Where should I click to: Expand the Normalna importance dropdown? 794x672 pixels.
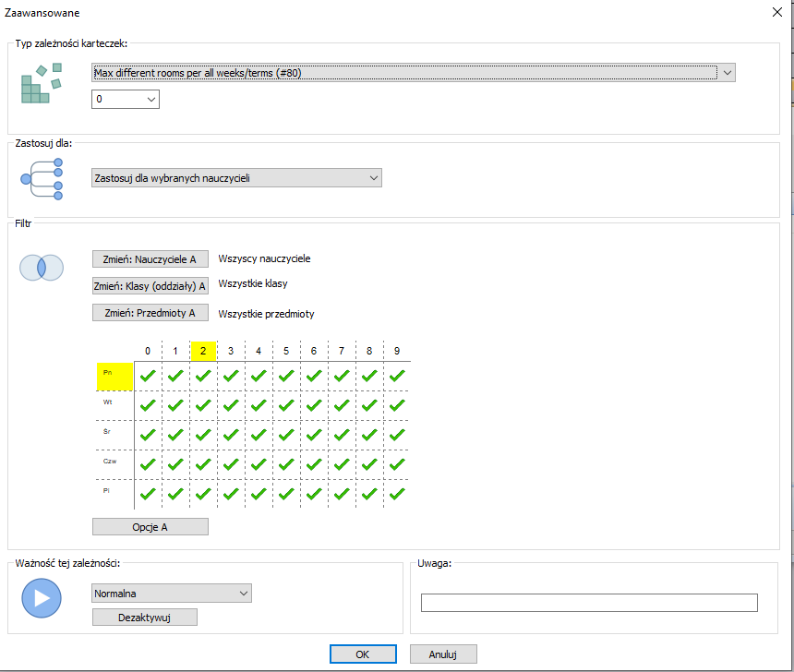tap(172, 594)
